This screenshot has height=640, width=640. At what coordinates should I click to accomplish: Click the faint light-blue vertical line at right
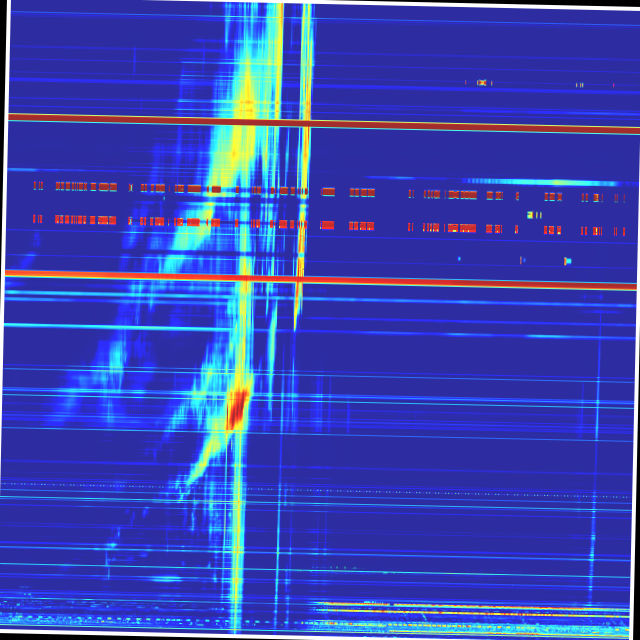(x=597, y=420)
